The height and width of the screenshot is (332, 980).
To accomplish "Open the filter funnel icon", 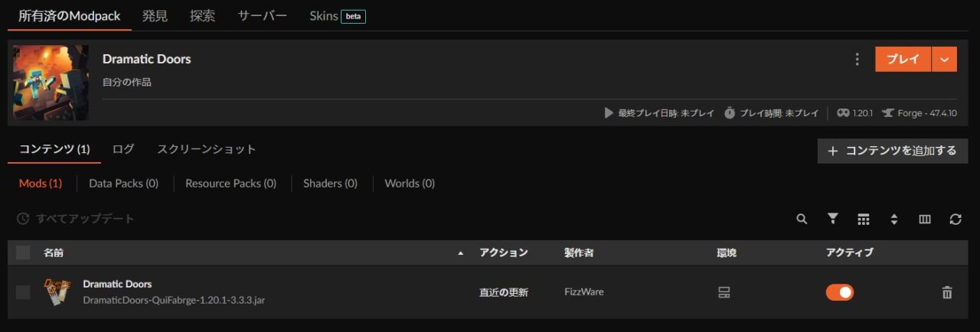I will [833, 219].
